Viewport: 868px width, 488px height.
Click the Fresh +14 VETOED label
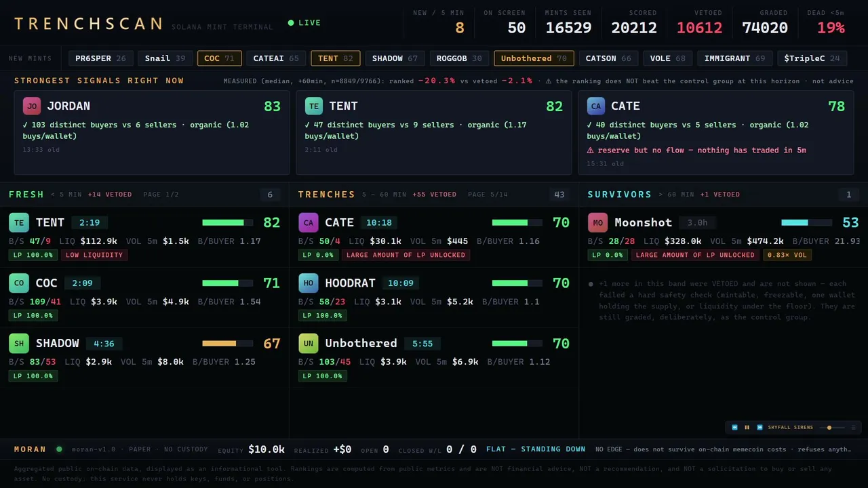tap(110, 195)
